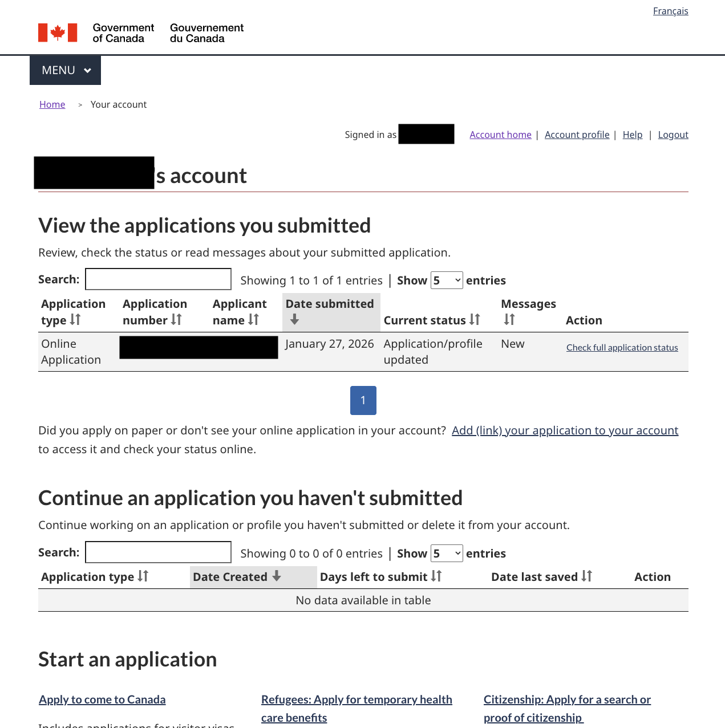Expand the MENU navigation

click(64, 70)
